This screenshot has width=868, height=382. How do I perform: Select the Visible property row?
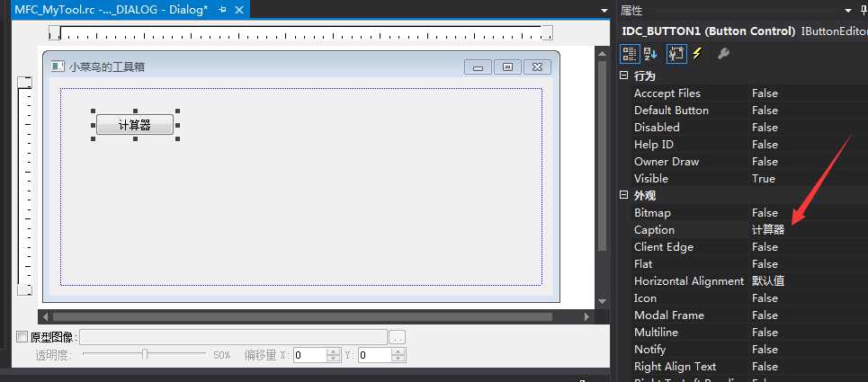743,179
